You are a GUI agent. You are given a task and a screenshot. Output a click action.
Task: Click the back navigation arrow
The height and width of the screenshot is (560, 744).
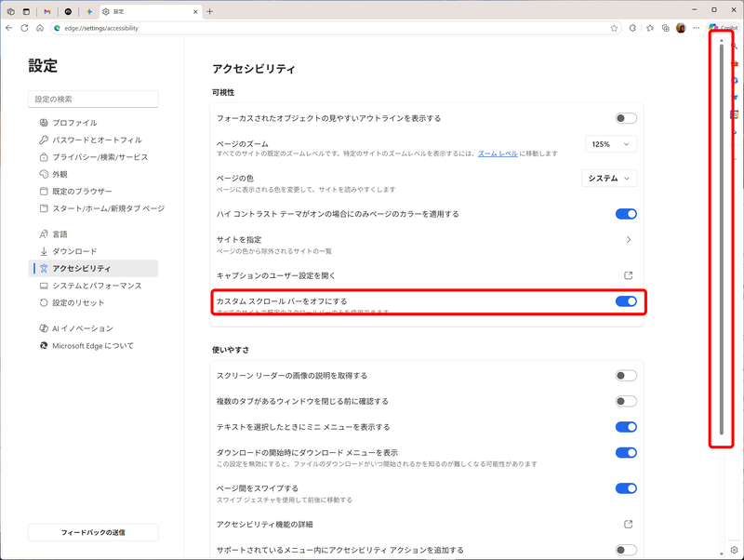coord(9,28)
